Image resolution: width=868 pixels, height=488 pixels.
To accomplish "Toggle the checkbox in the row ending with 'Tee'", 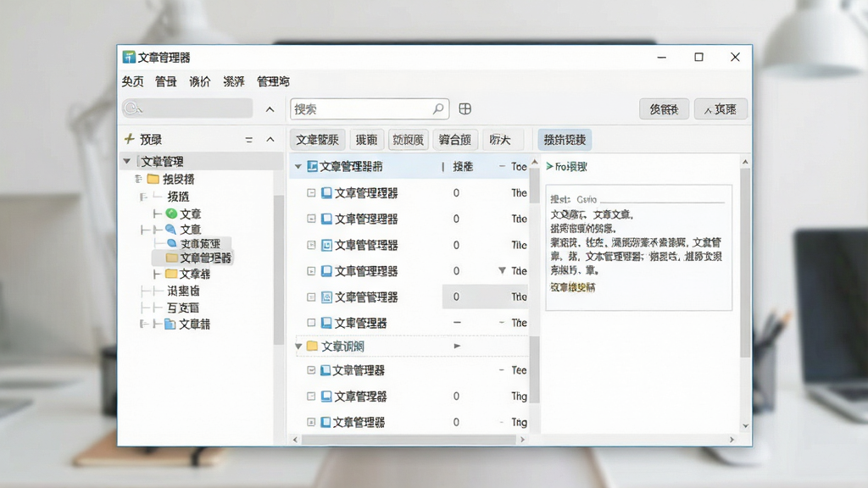I will pos(311,370).
